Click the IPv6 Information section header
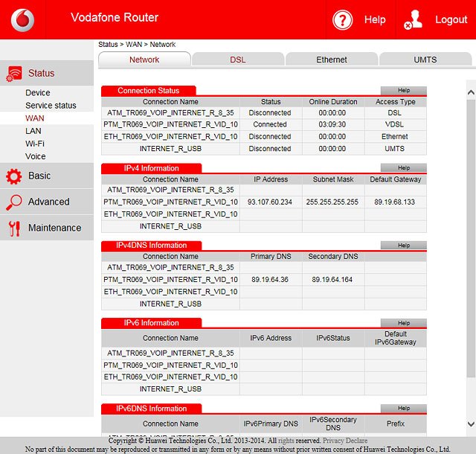The height and width of the screenshot is (454, 476). pos(151,323)
